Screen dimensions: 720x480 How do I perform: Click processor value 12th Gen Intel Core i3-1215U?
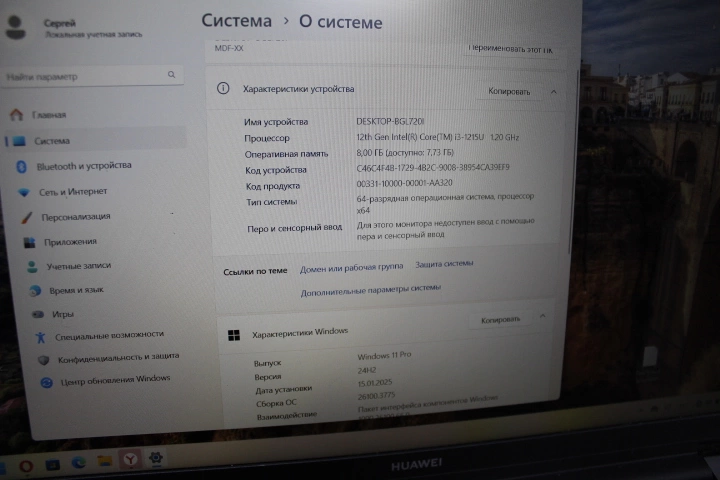[x=438, y=137]
